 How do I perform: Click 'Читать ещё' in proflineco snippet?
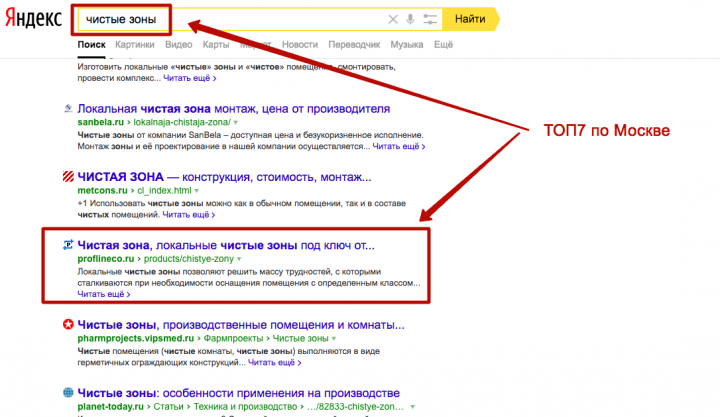(x=104, y=294)
